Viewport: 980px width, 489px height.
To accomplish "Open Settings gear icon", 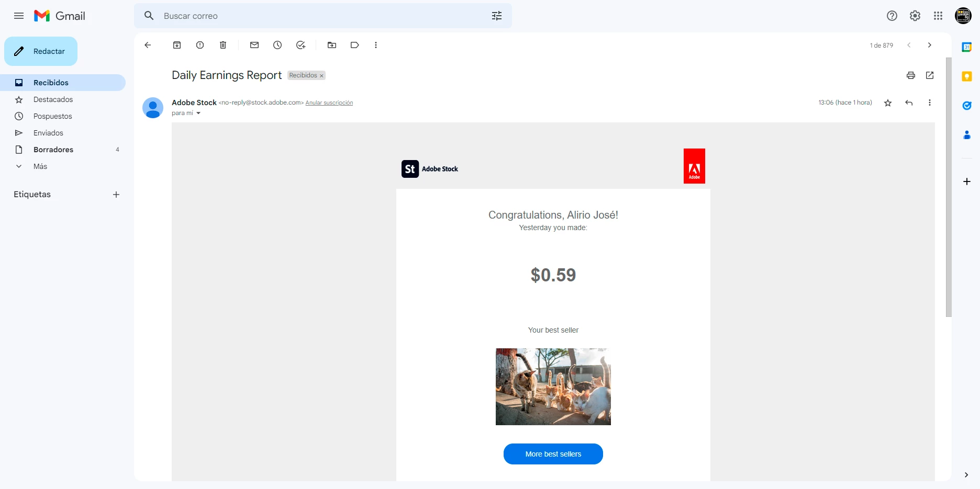I will 915,16.
